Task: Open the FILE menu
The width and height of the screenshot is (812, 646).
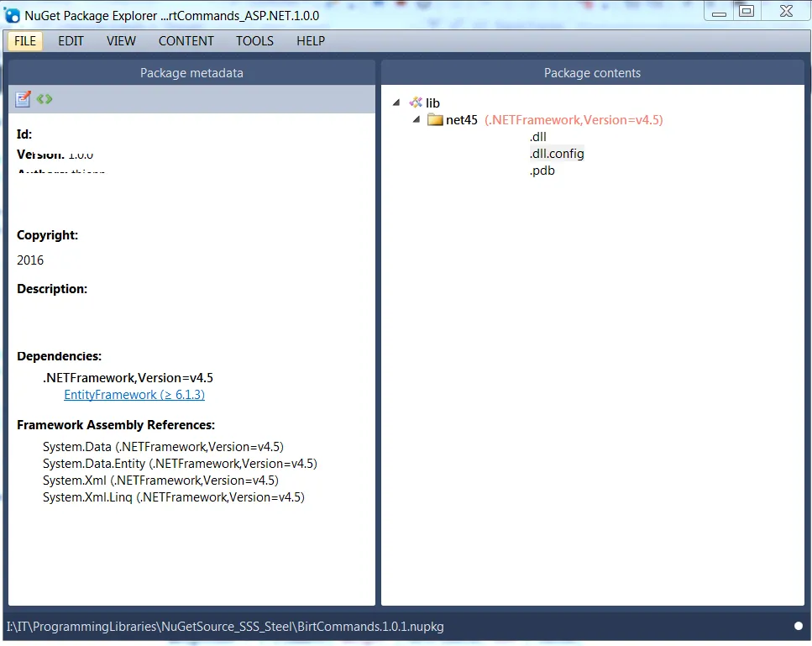Action: coord(25,41)
